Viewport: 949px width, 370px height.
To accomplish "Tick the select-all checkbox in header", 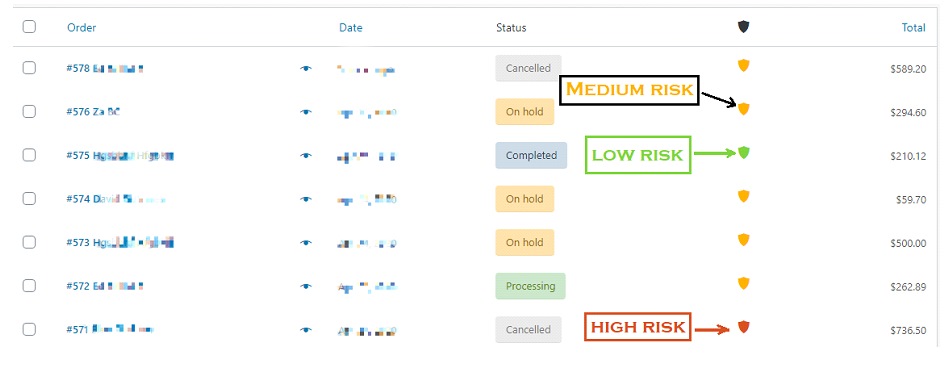I will click(29, 27).
